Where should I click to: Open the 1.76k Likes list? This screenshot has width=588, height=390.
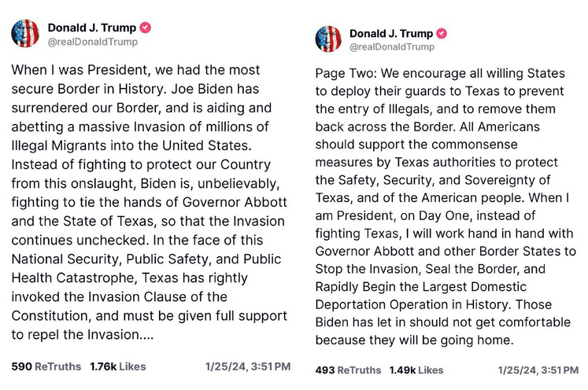117,366
